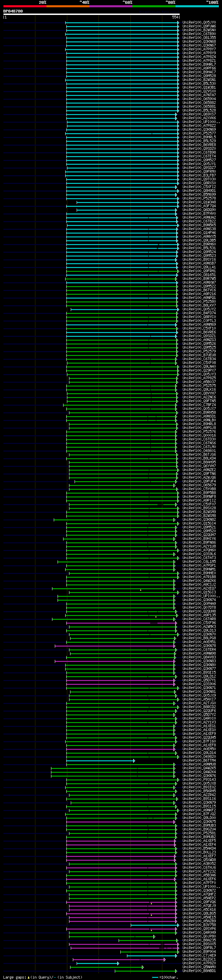This screenshot has width=222, height=980.
Task: Select the hit label UniRef100_Q5XWD8
Action: (199, 860)
